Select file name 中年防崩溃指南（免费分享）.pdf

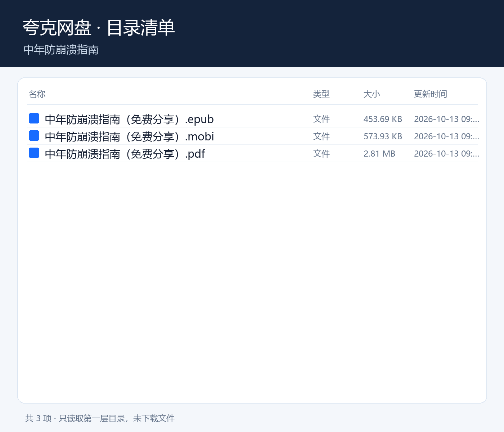point(125,154)
